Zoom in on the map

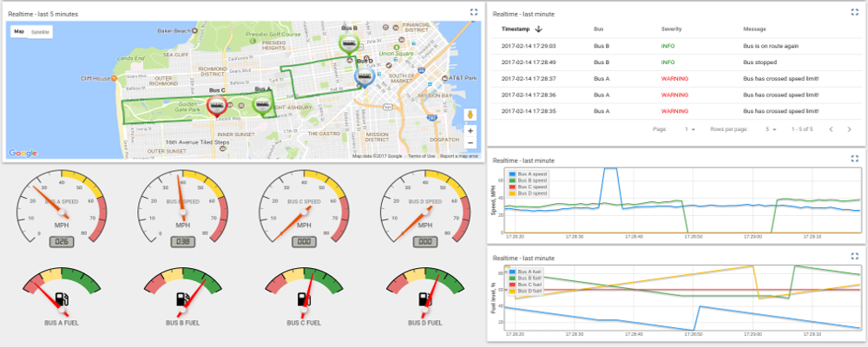pos(470,128)
